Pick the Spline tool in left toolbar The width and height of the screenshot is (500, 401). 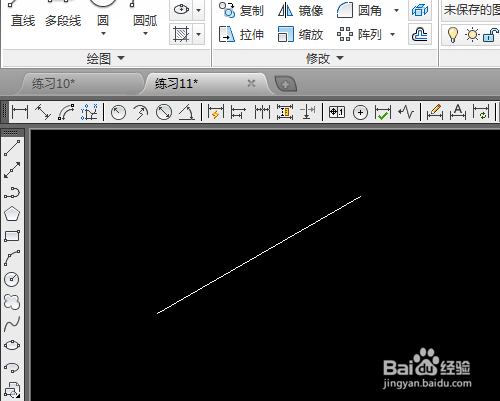point(12,324)
